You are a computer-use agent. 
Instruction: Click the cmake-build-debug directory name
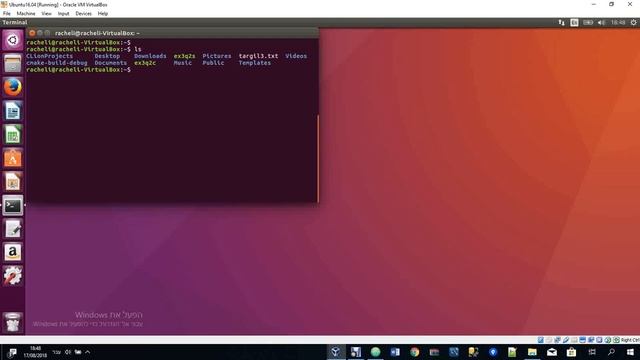coord(57,63)
